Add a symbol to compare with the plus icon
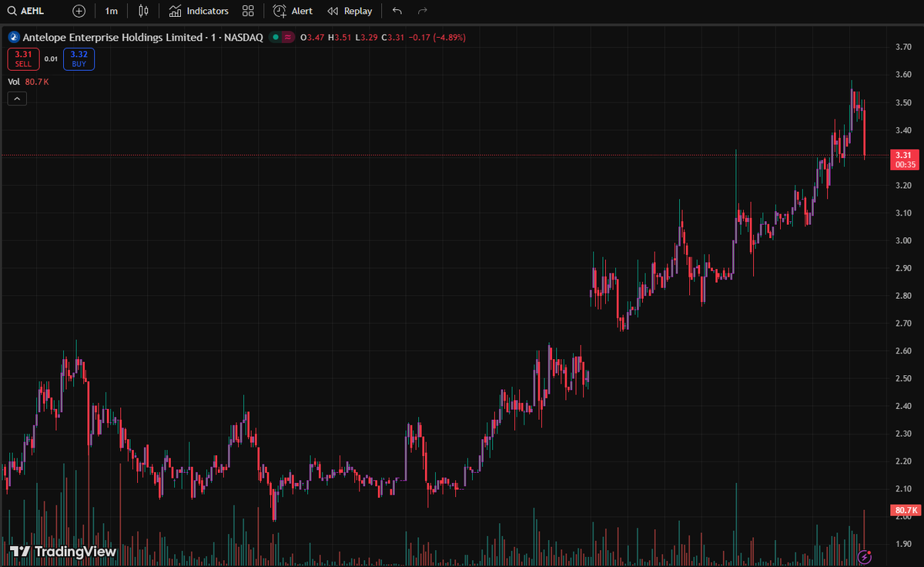The width and height of the screenshot is (924, 567). [79, 11]
